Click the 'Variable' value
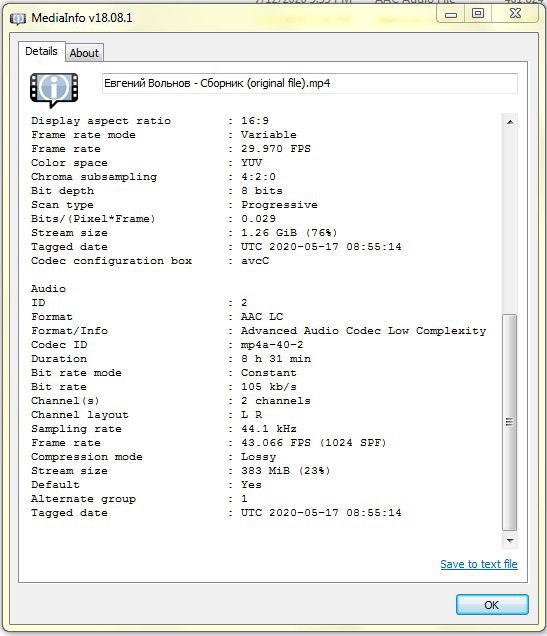547x636 pixels. coord(268,135)
